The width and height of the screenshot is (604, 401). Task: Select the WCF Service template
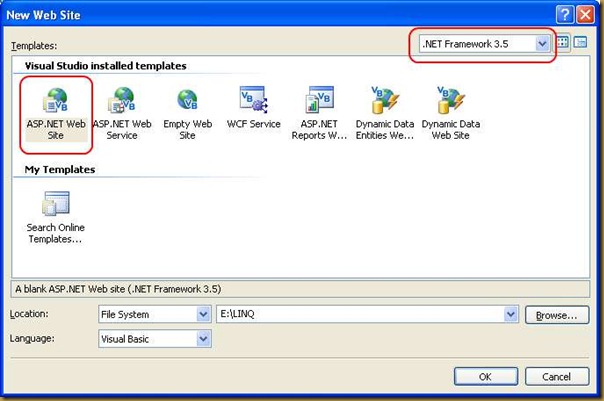point(253,109)
